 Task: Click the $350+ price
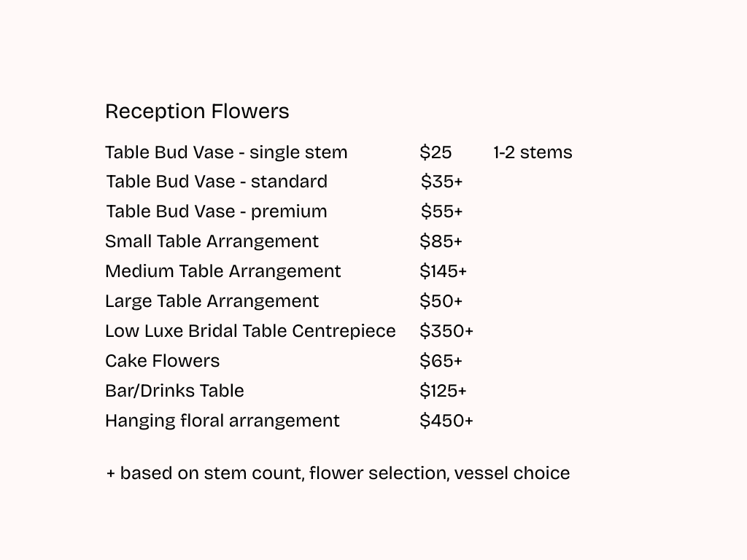[x=446, y=331]
